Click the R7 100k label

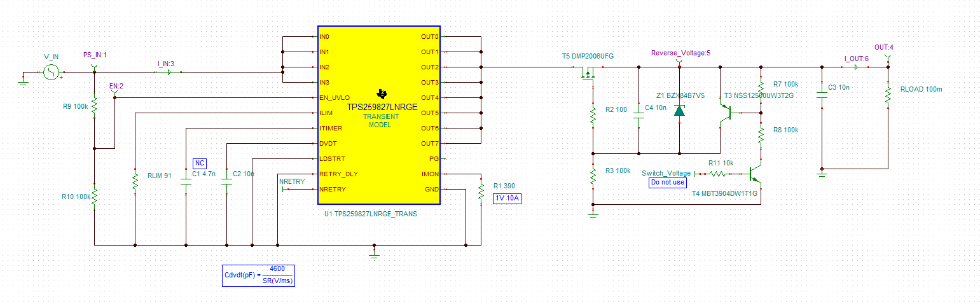[x=785, y=84]
